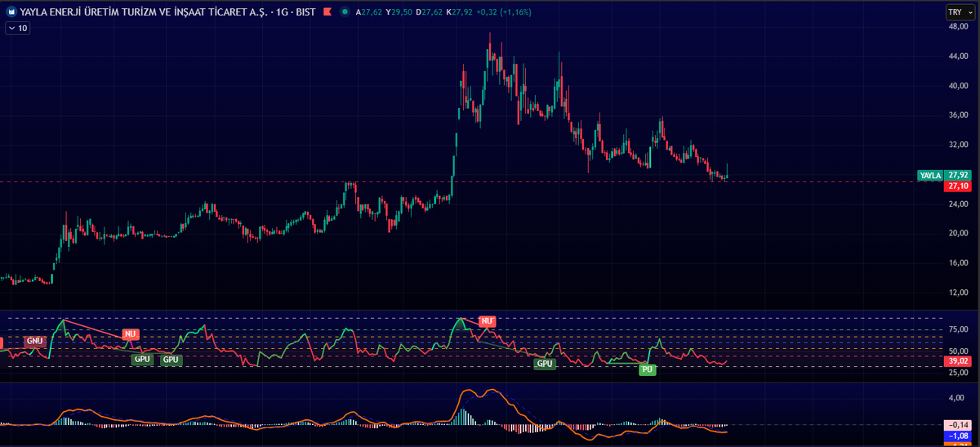The height and width of the screenshot is (447, 980).
Task: Click the 75,00 RSI scale label
Action: pyautogui.click(x=958, y=329)
